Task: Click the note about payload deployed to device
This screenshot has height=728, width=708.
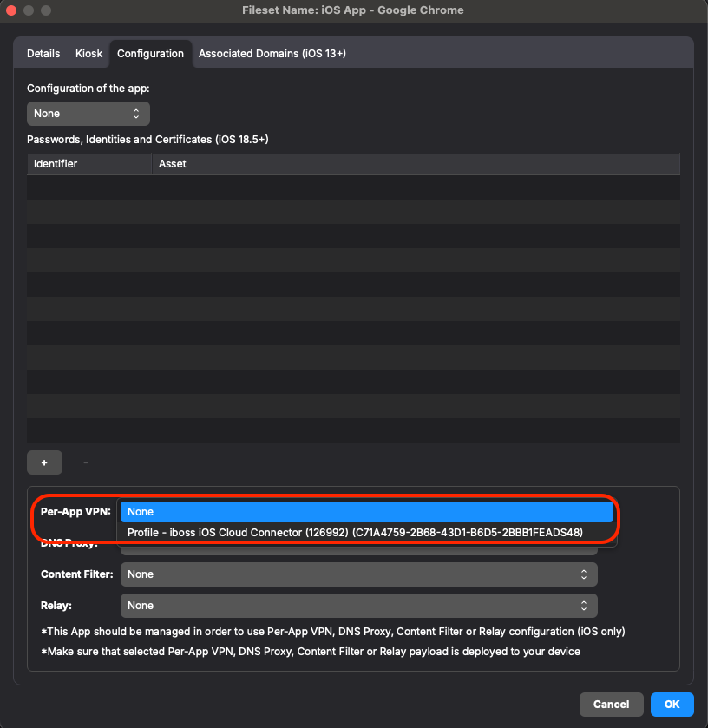Action: [311, 652]
